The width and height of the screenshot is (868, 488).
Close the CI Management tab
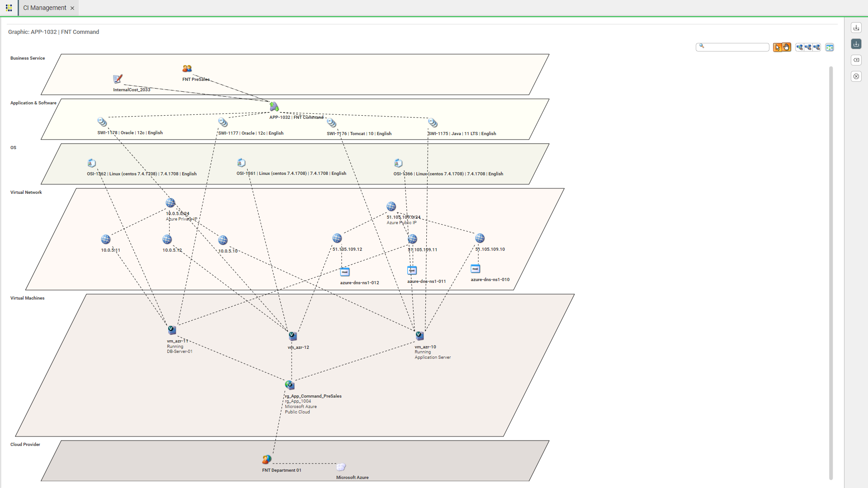[x=72, y=8]
